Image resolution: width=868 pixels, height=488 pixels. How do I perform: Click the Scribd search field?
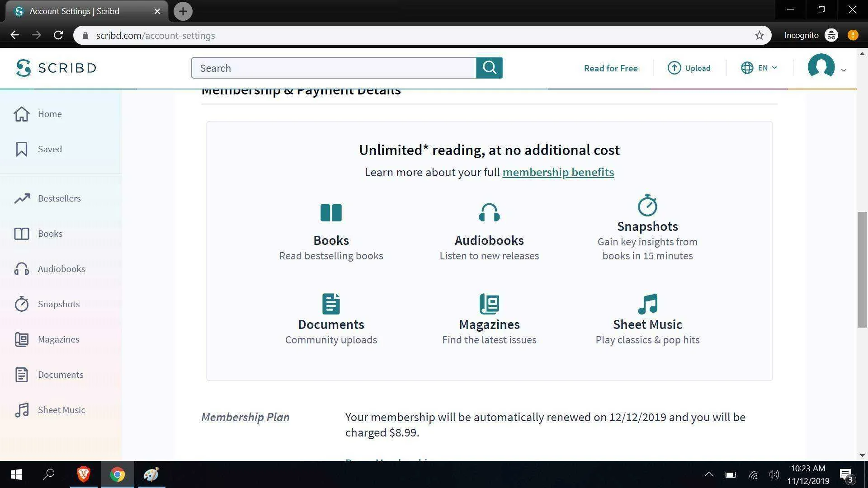[x=334, y=68]
